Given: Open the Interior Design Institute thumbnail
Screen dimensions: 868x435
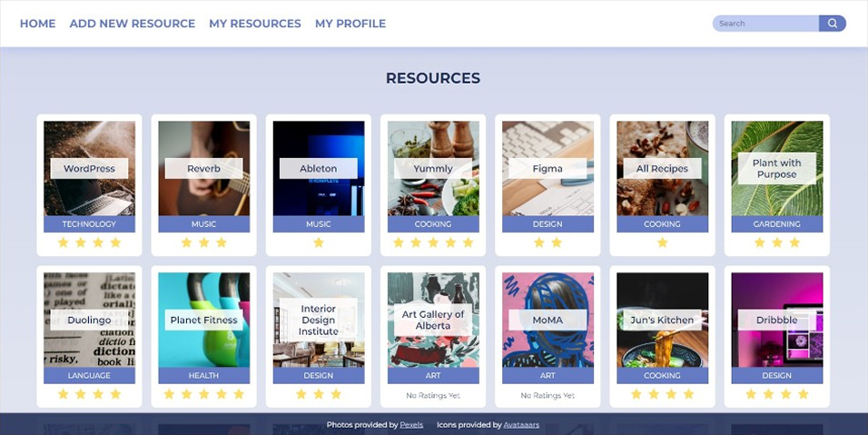Looking at the screenshot, I should click(x=319, y=320).
